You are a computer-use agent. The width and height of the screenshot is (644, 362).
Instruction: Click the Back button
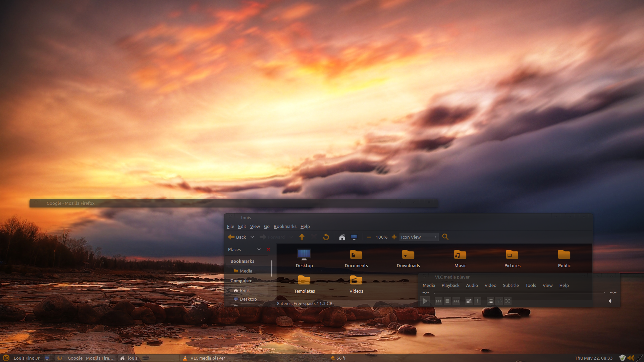[x=237, y=237]
